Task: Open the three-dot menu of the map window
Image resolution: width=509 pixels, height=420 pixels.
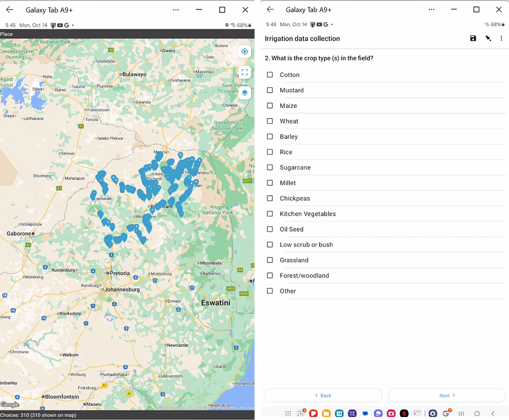Action: (175, 9)
